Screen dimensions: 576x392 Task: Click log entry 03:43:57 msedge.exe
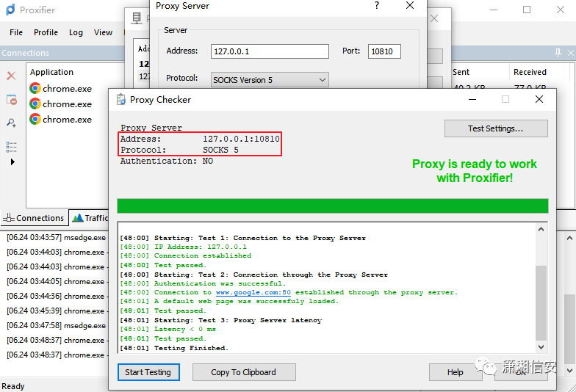[x=56, y=238]
